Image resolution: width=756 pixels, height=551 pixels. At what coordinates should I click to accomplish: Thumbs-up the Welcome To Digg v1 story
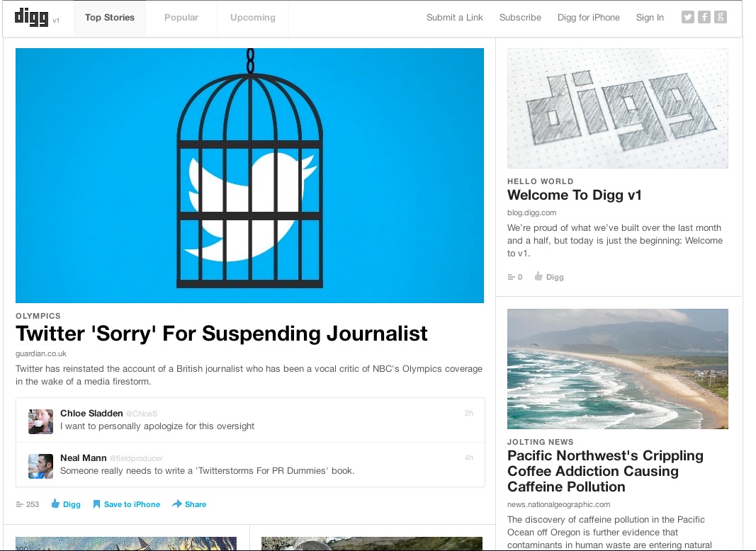[538, 277]
